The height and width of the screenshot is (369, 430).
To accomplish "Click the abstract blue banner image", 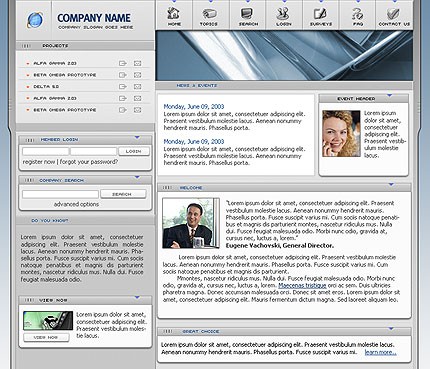I will 284,55.
